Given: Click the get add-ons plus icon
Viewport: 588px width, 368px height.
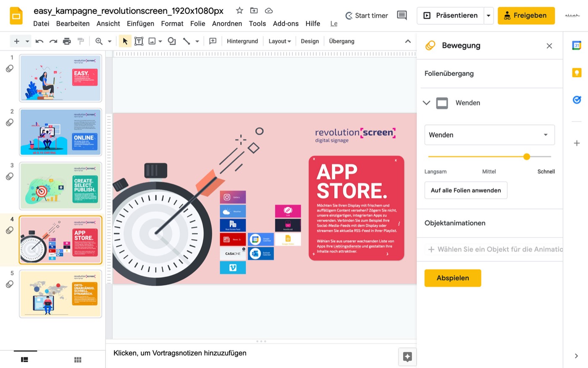Looking at the screenshot, I should [x=577, y=143].
